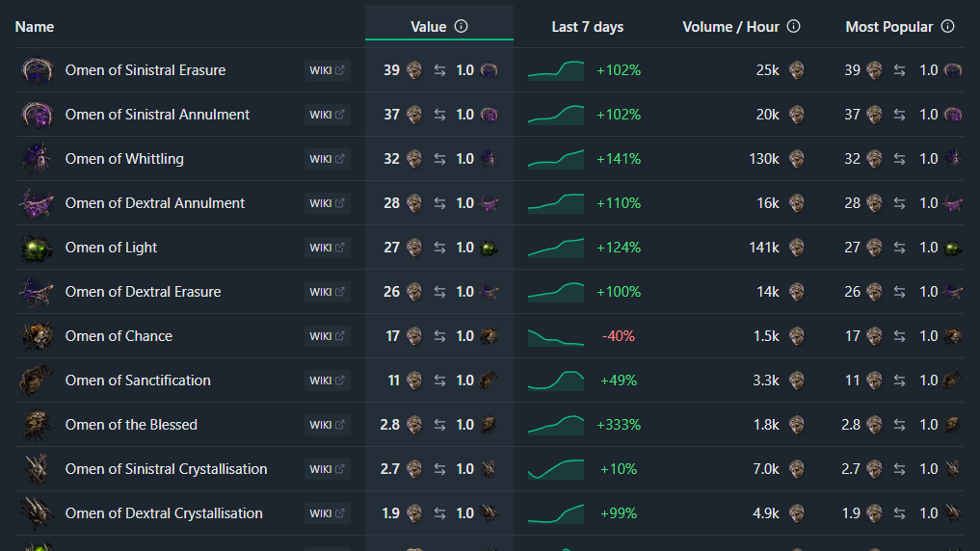Click currency icon next to value 2.8 in Value column
The height and width of the screenshot is (551, 980).
(414, 425)
